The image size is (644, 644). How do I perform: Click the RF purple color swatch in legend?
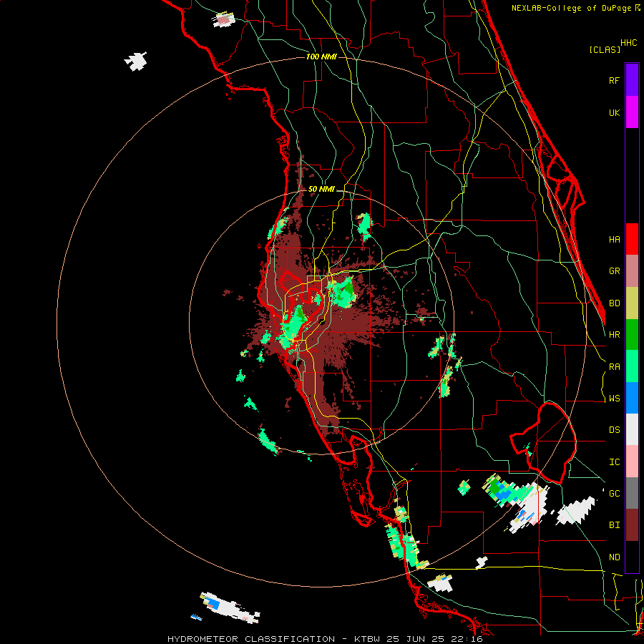click(632, 80)
